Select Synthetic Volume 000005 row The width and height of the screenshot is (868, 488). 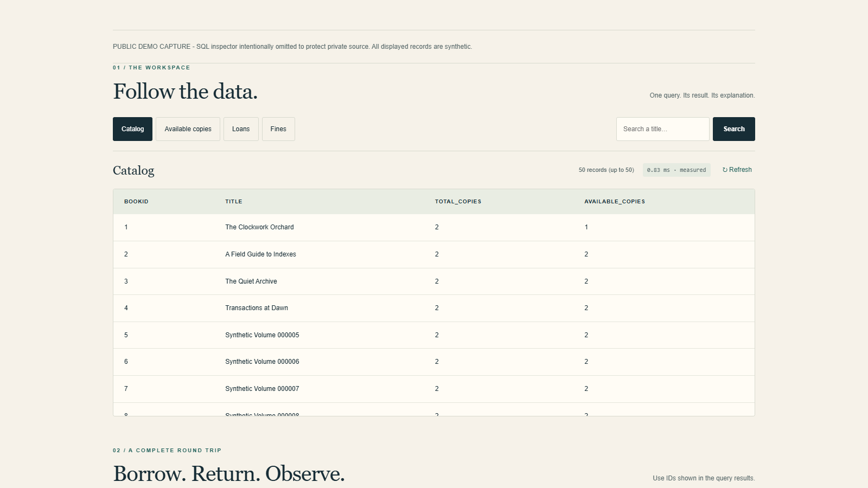coord(434,335)
